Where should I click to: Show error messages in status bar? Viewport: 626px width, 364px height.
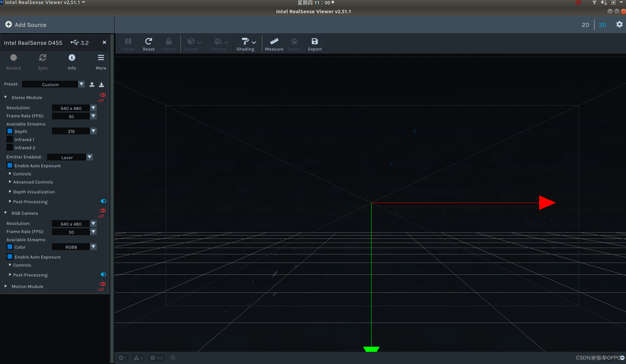click(x=122, y=358)
